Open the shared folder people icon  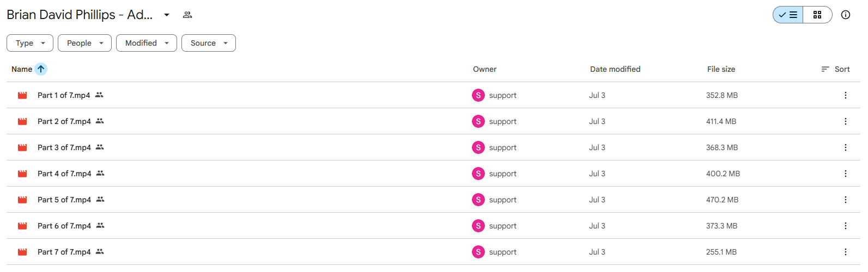[x=187, y=15]
